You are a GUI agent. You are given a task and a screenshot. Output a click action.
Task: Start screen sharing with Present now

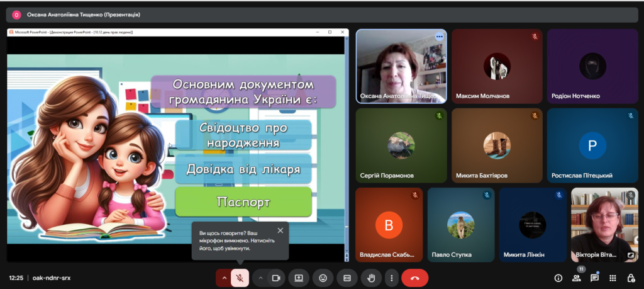pos(299,278)
